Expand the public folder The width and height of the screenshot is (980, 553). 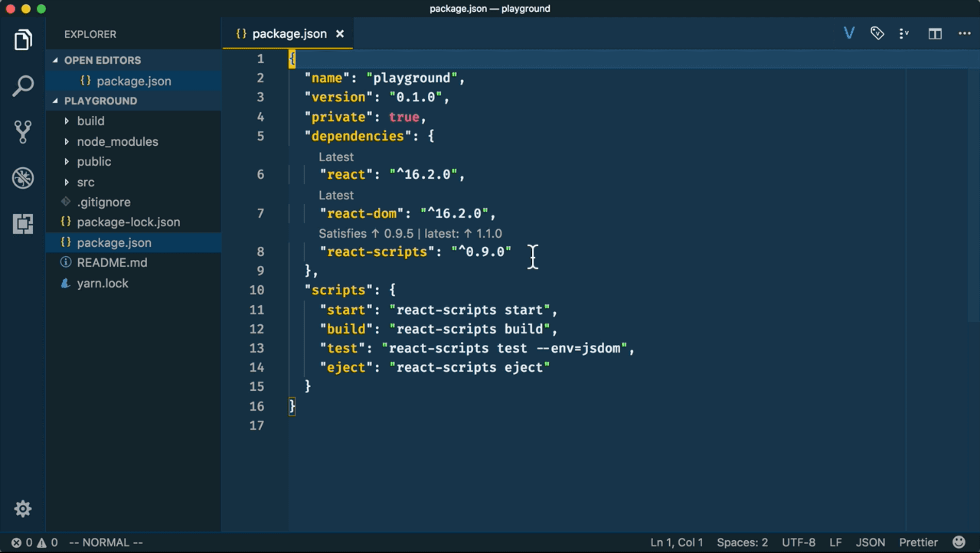133,162
